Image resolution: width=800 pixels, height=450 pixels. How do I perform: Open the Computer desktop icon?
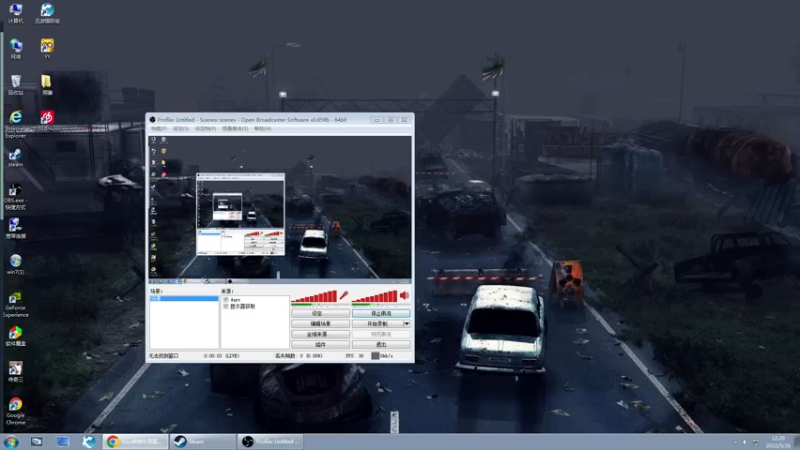point(15,13)
